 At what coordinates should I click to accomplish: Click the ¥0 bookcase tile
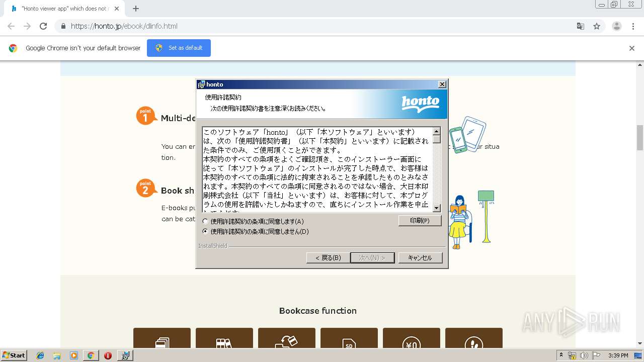tap(412, 338)
